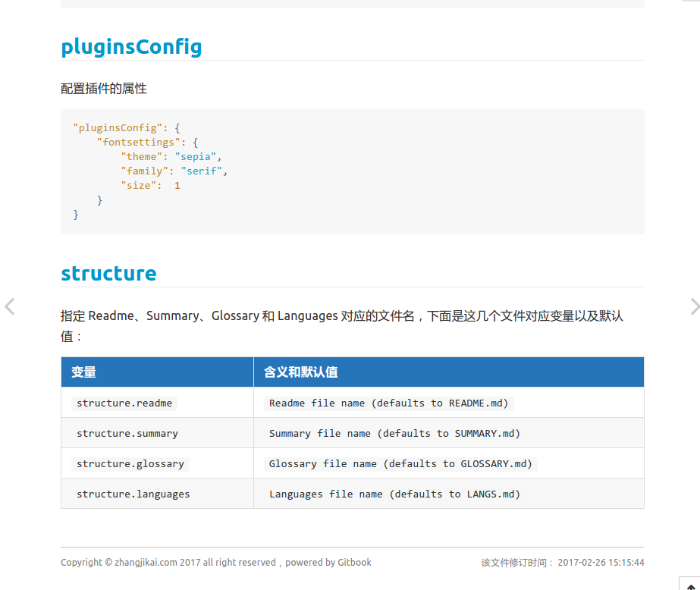Viewport: 700px width, 590px height.
Task: Open the pluginsConfig section heading
Action: pos(131,46)
